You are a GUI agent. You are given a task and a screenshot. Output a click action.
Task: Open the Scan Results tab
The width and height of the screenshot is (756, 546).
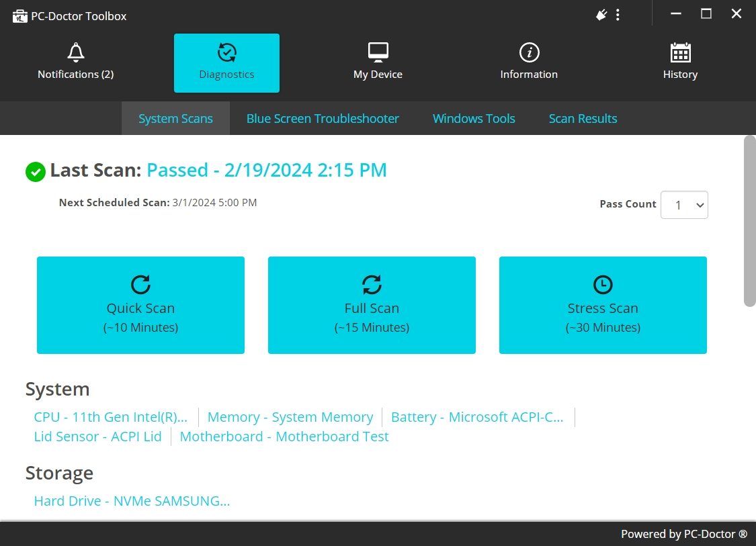[583, 118]
